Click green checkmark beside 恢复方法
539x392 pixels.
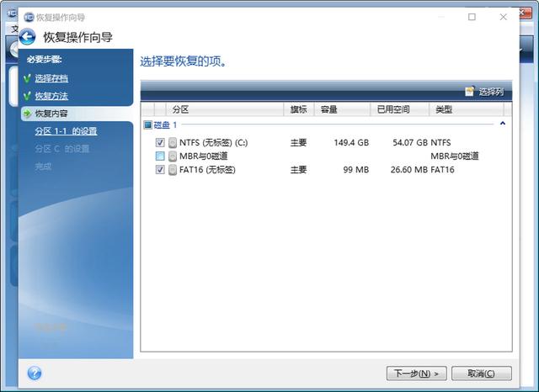27,96
